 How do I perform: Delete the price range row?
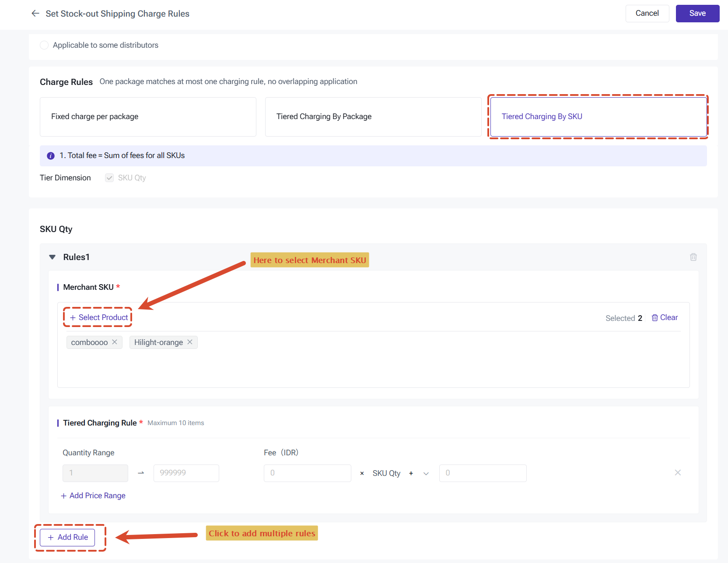(678, 472)
